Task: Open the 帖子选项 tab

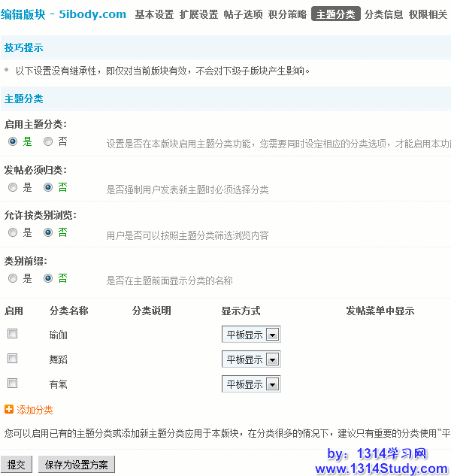Action: pos(243,14)
